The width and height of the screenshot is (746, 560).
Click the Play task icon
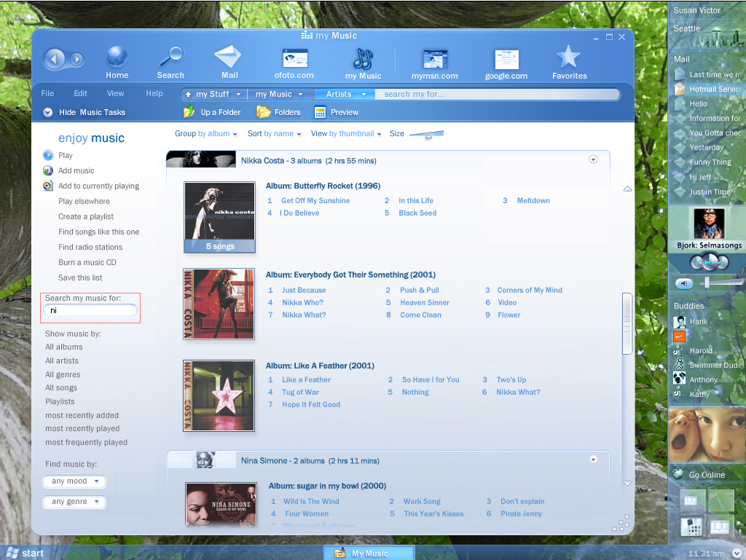coord(48,155)
